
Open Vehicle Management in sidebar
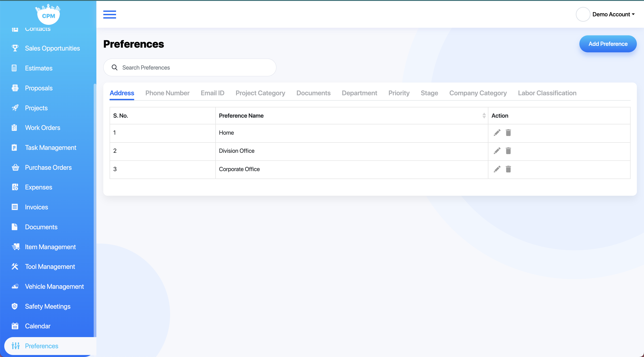pos(54,286)
